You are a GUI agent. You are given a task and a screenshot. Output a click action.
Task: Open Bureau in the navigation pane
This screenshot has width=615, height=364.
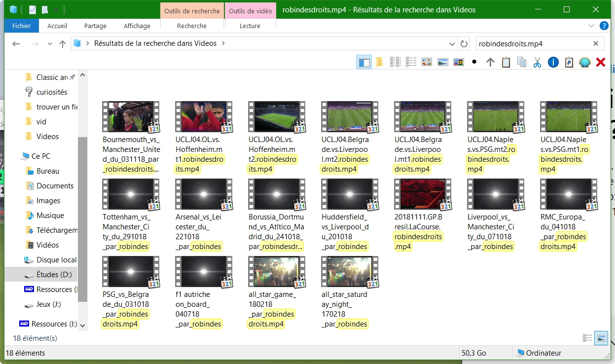pos(47,171)
